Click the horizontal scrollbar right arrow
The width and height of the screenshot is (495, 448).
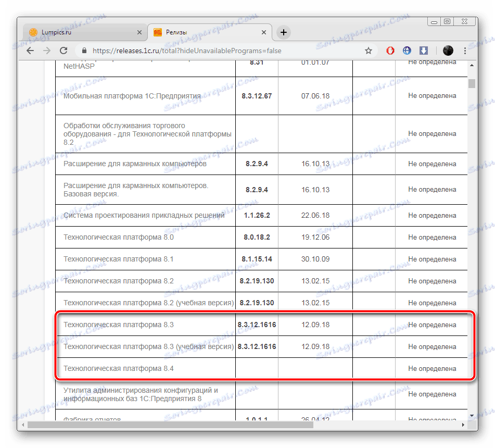463,425
